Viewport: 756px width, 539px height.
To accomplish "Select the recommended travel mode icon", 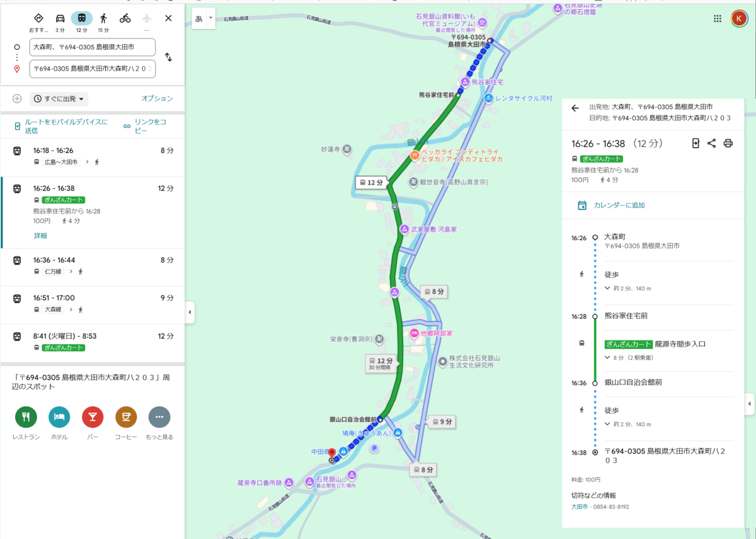I will pyautogui.click(x=38, y=18).
